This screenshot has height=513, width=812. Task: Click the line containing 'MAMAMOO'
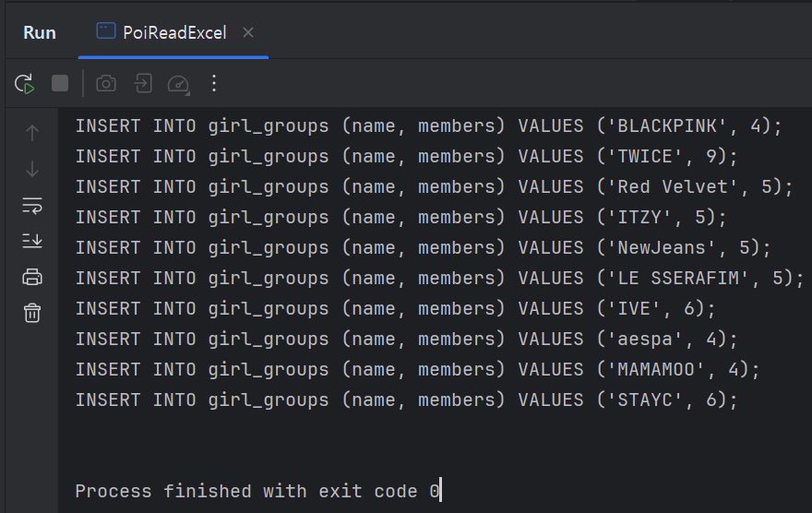pyautogui.click(x=417, y=370)
